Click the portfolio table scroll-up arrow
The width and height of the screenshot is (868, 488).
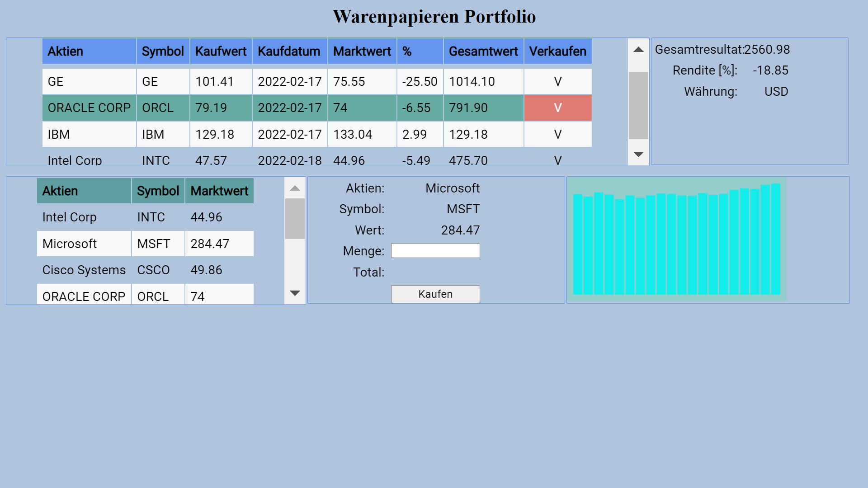638,50
